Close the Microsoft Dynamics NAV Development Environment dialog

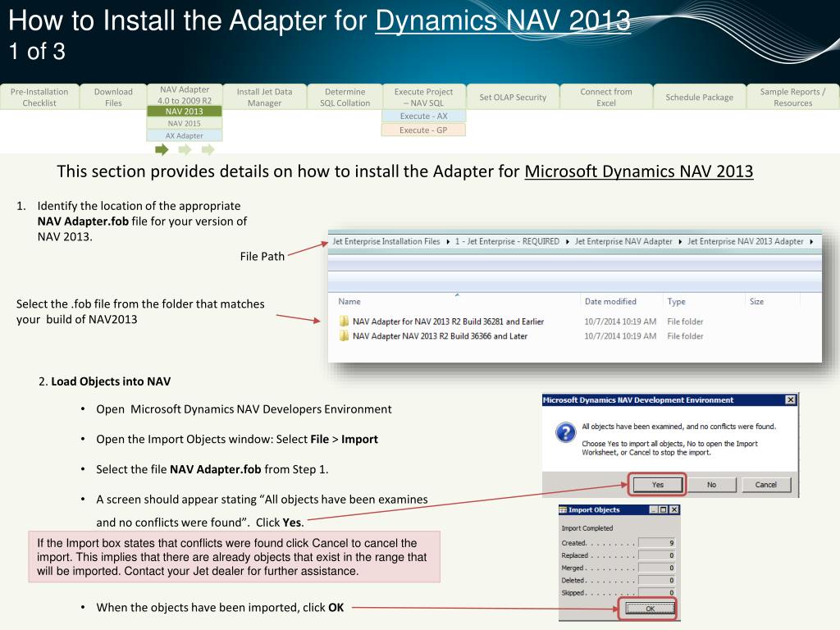coord(791,400)
